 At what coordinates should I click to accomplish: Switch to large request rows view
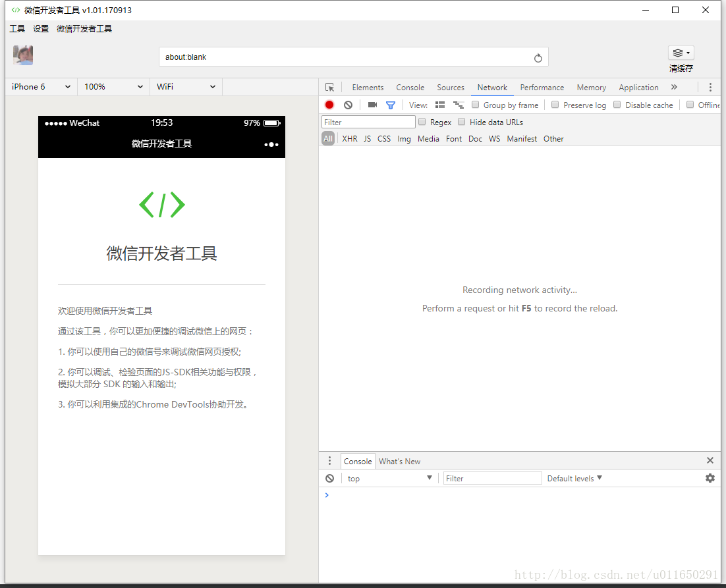pos(440,104)
